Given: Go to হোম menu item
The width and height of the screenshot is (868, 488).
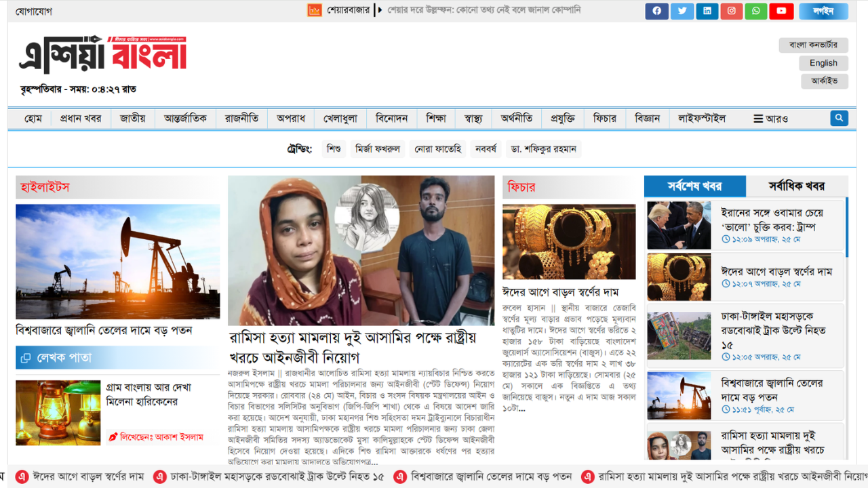Looking at the screenshot, I should [33, 119].
